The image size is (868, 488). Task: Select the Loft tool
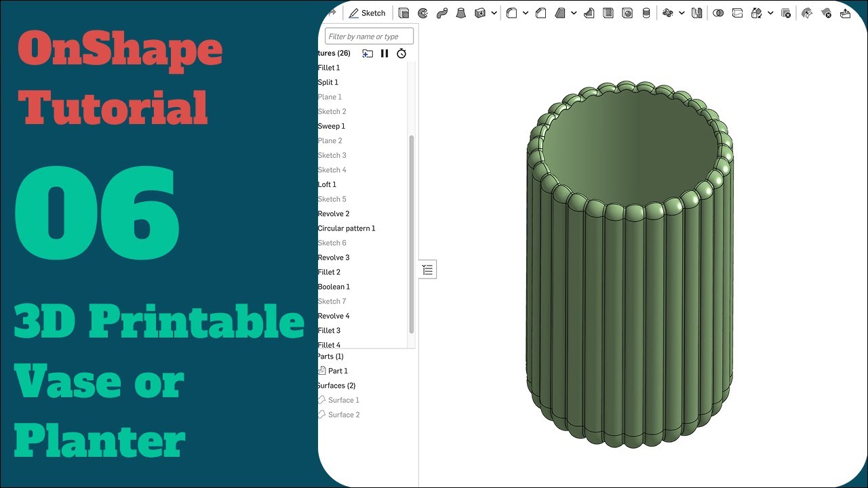pos(461,13)
